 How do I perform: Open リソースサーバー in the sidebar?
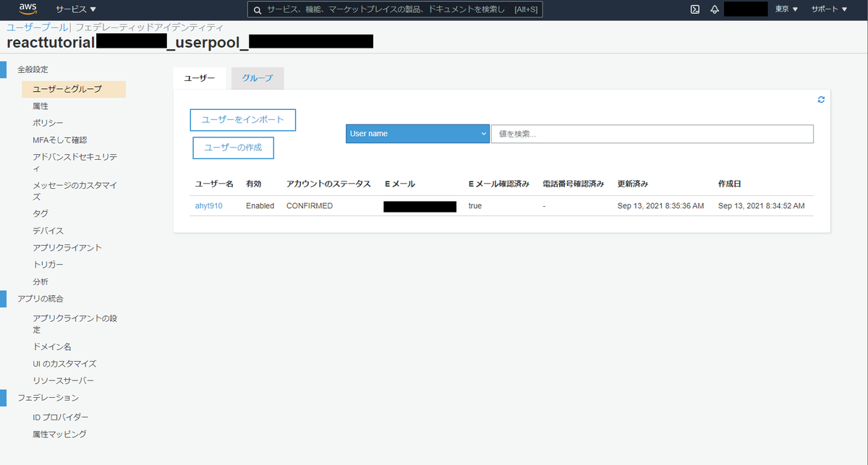tap(64, 380)
